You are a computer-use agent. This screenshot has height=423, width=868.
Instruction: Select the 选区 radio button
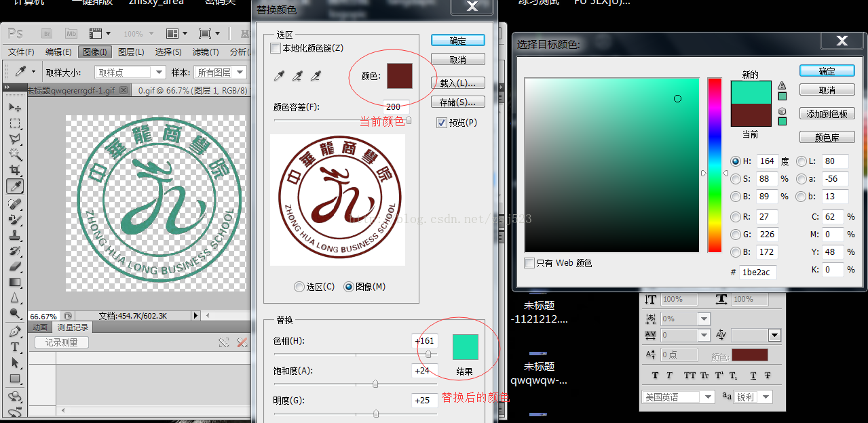299,287
